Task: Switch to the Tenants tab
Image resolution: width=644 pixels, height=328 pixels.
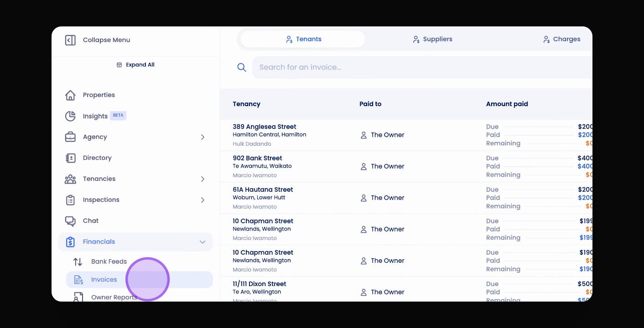Action: pyautogui.click(x=303, y=39)
